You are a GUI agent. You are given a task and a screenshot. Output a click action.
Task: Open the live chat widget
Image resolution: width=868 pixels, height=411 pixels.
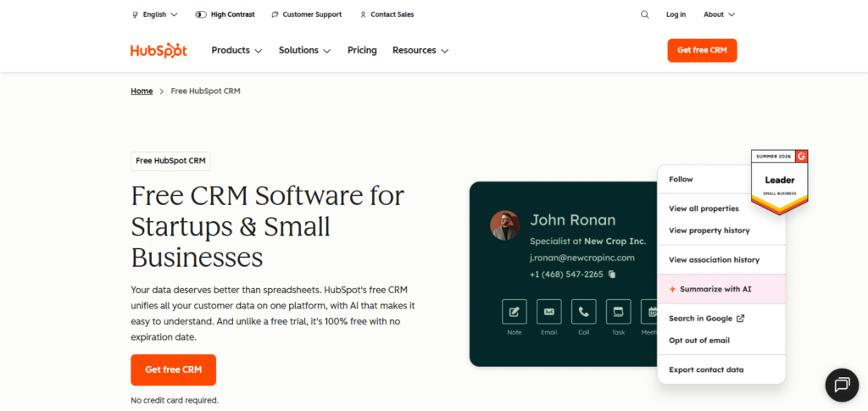coord(842,385)
